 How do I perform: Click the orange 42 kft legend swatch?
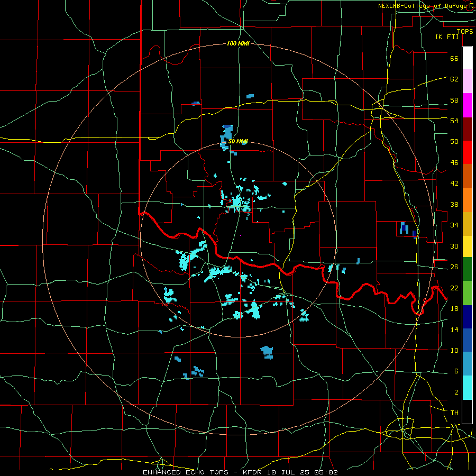(x=467, y=200)
